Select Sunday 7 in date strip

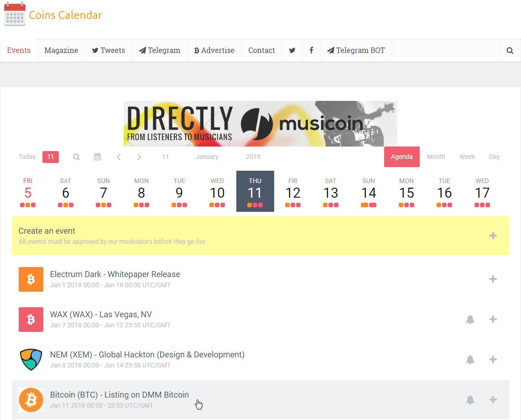104,191
